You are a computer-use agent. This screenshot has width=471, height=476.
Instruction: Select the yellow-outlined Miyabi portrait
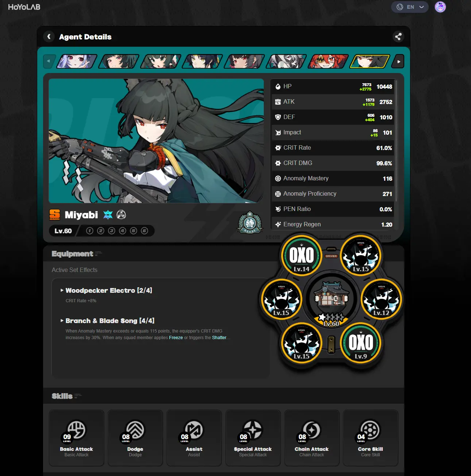click(370, 61)
